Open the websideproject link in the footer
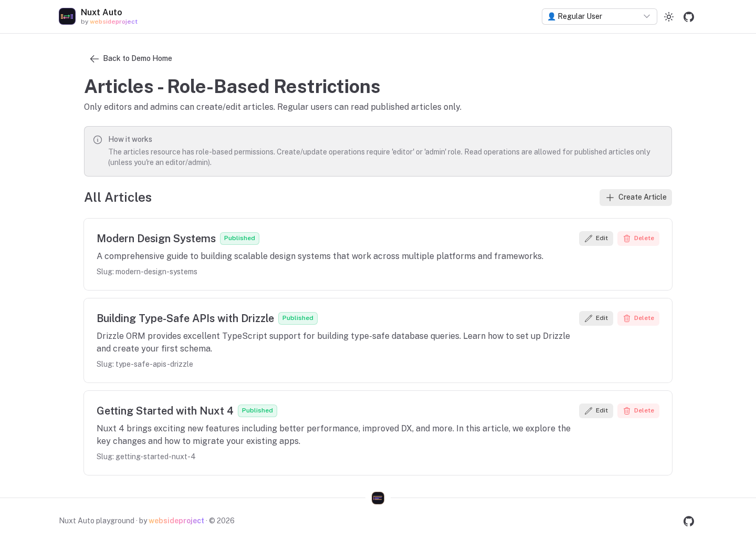Screen dimensions: 756x538 pos(176,521)
